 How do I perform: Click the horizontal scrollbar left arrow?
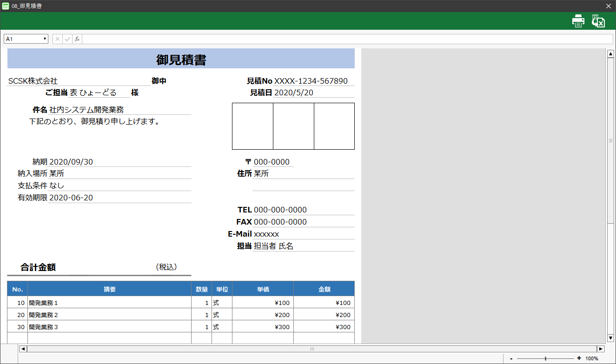click(22, 349)
